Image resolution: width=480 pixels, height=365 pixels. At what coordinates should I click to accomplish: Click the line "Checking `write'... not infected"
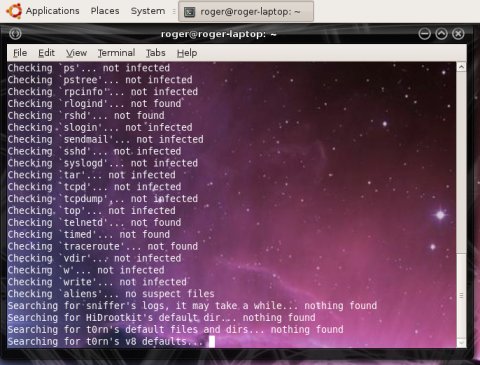click(x=97, y=282)
